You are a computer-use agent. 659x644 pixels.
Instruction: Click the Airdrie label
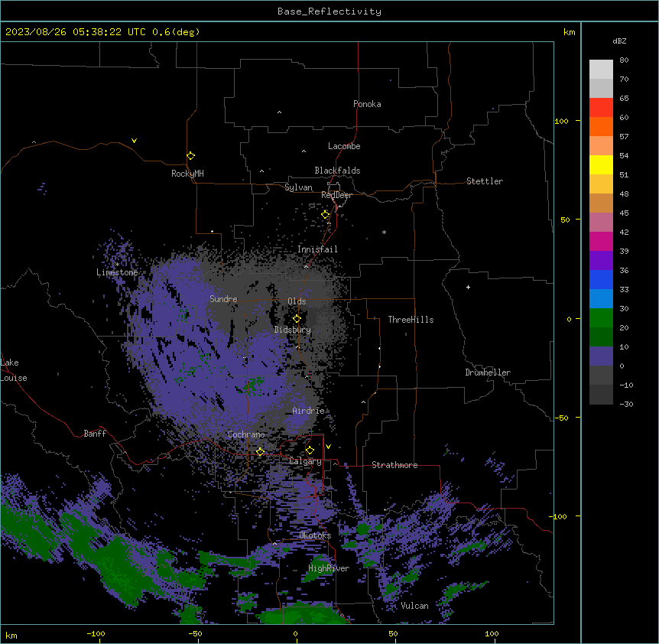pos(309,411)
